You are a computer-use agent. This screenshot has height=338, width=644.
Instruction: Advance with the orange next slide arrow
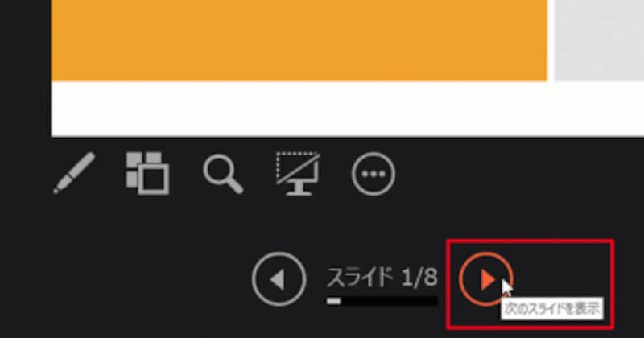tap(486, 279)
